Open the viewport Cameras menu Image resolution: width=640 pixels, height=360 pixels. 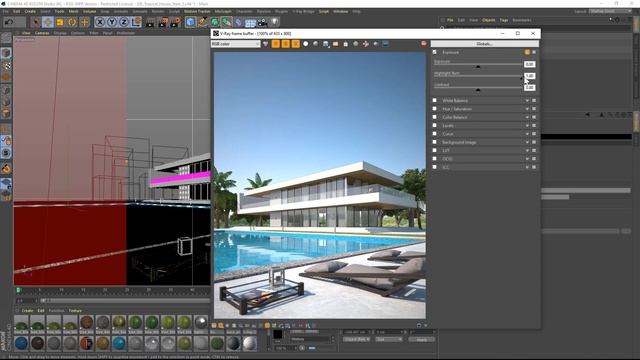[42, 33]
